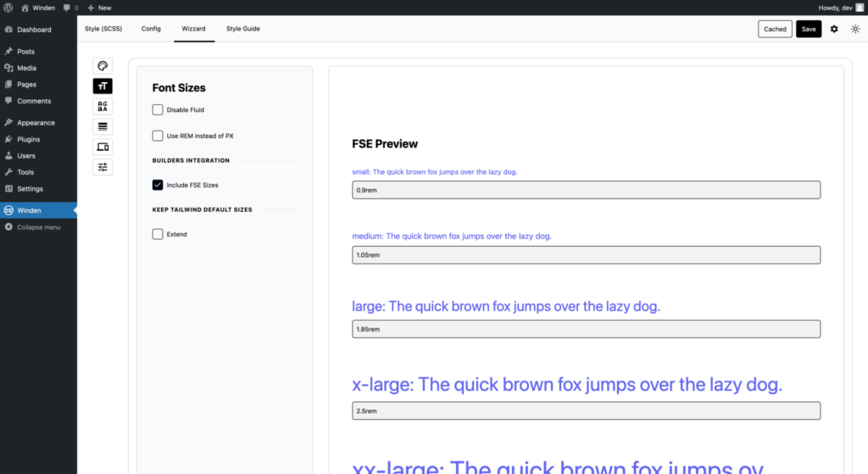The width and height of the screenshot is (868, 474).
Task: Check Use REM instead of PX
Action: tap(158, 136)
